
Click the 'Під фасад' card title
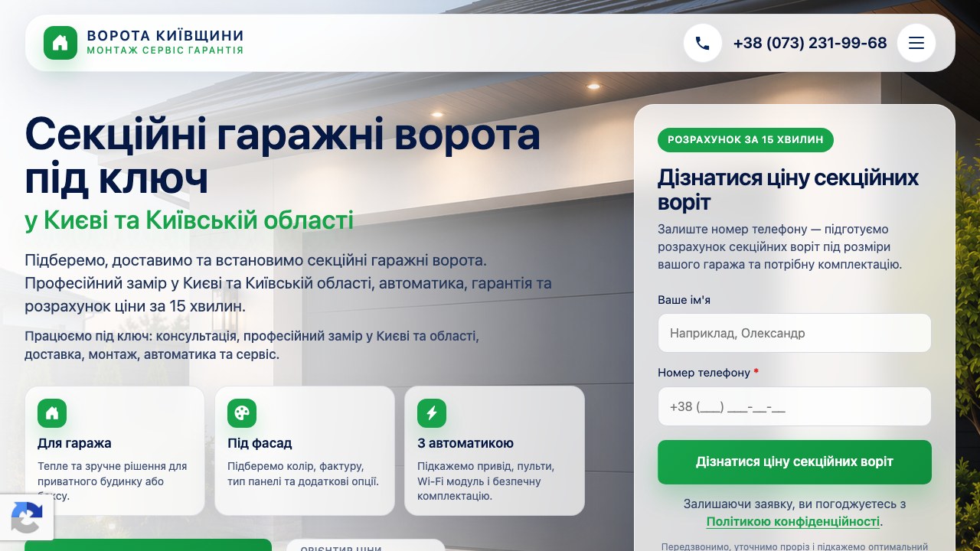coord(260,443)
